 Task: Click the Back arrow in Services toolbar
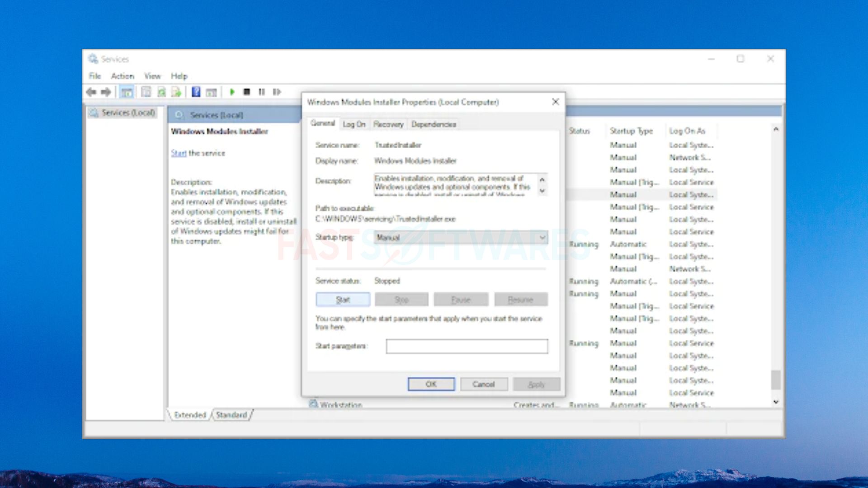(x=91, y=92)
